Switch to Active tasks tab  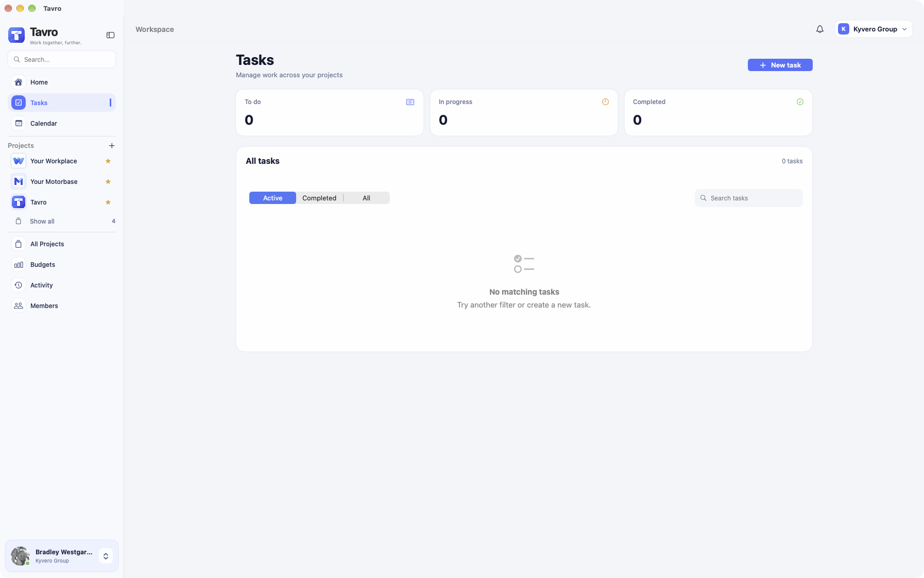(272, 198)
